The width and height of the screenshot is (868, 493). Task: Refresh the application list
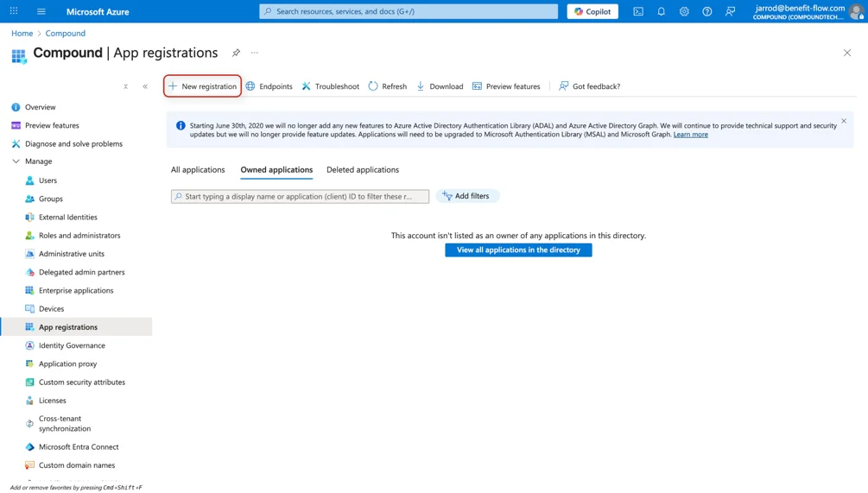click(x=388, y=86)
